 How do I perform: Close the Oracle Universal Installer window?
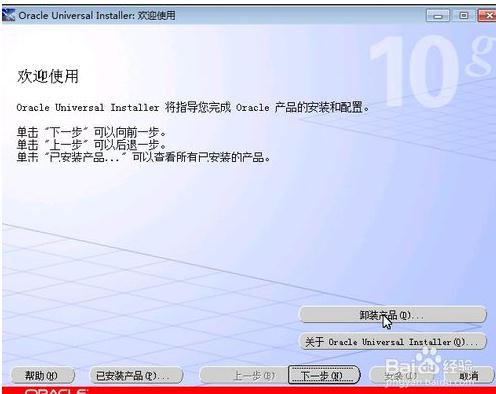pyautogui.click(x=487, y=15)
